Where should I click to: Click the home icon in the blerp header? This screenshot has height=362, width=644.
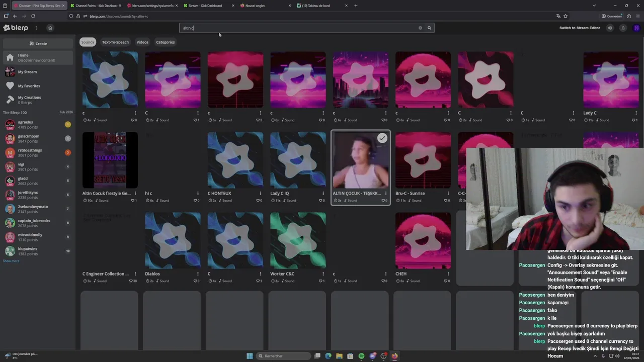point(50,28)
